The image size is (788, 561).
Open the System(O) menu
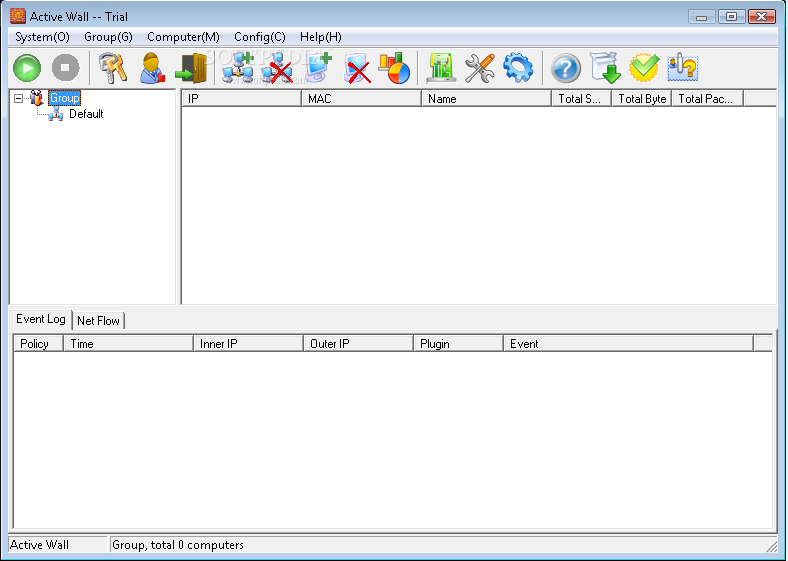[42, 37]
